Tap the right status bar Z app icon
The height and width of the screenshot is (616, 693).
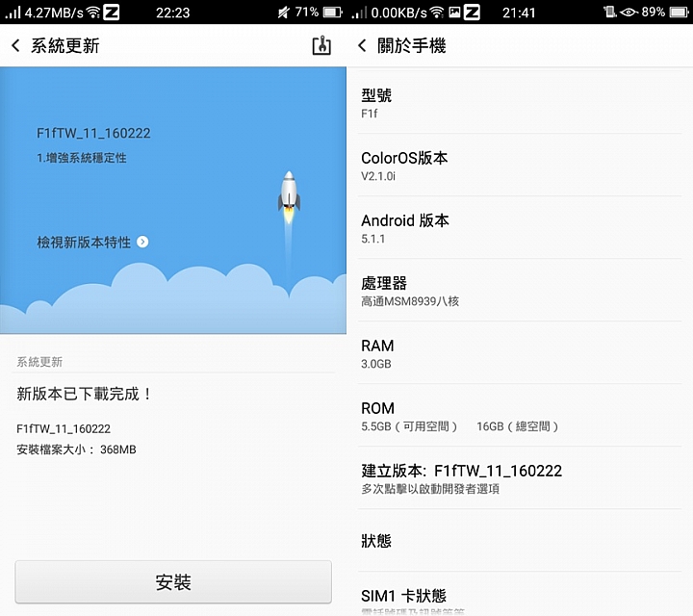(x=472, y=12)
